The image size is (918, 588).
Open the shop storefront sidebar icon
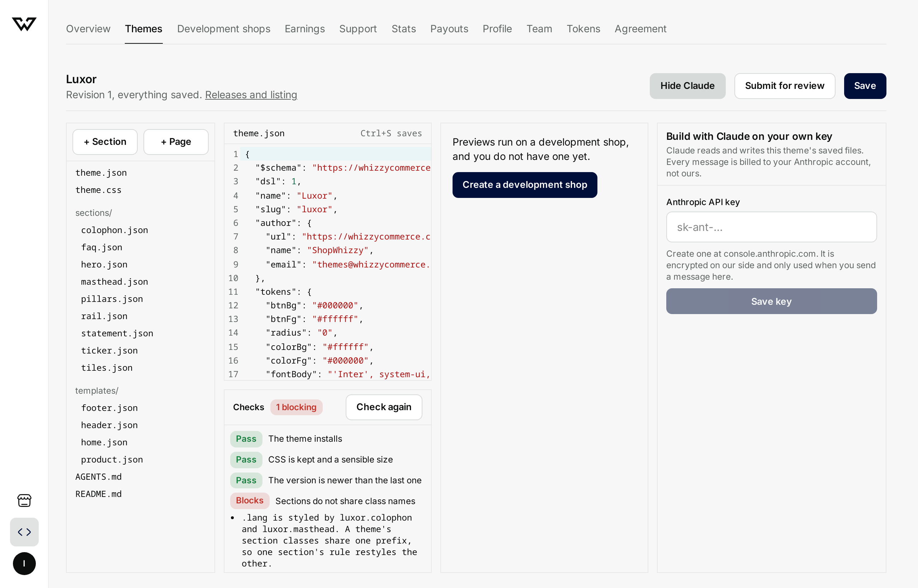coord(24,500)
